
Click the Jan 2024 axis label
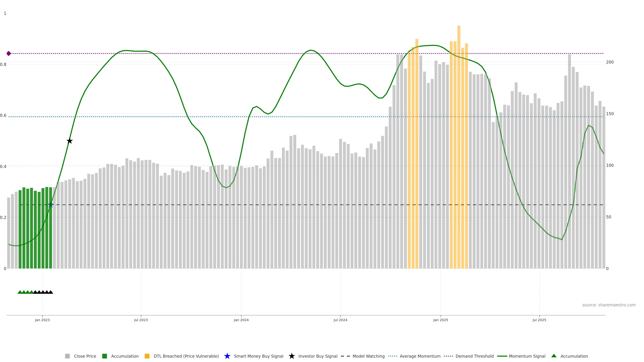tap(241, 320)
